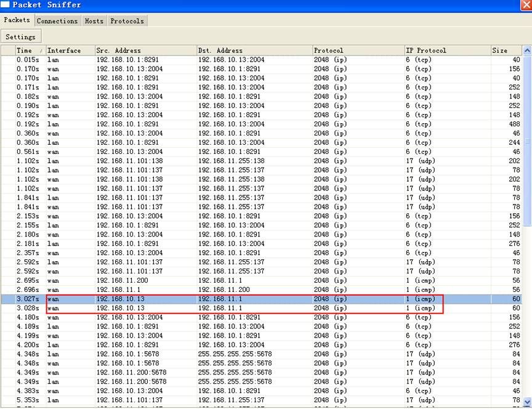Click the Packets tab
The height and width of the screenshot is (409, 532).
pyautogui.click(x=17, y=20)
